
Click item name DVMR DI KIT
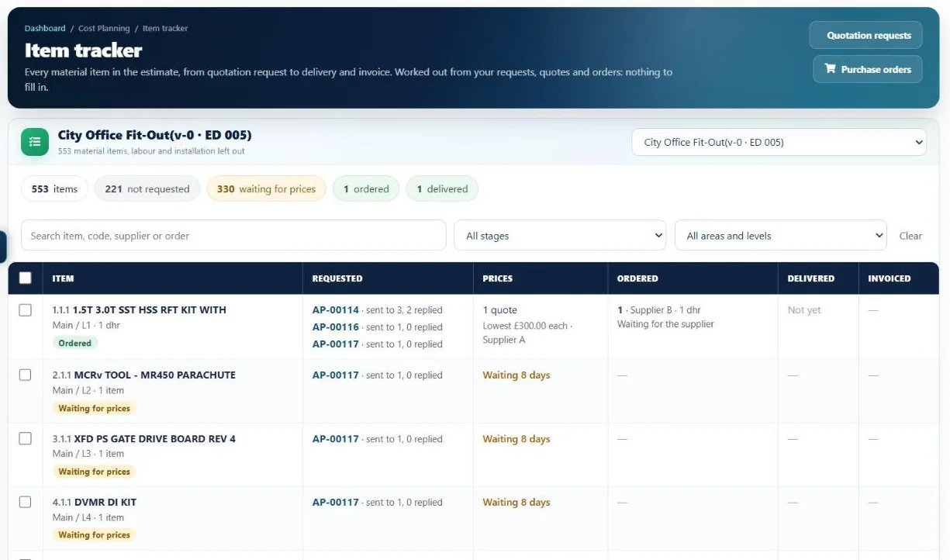pyautogui.click(x=105, y=502)
